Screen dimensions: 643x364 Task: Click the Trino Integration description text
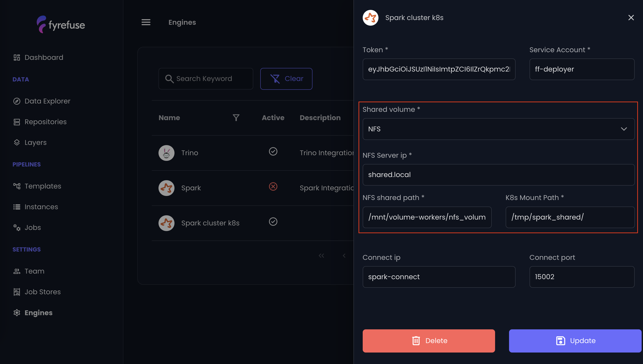click(326, 153)
